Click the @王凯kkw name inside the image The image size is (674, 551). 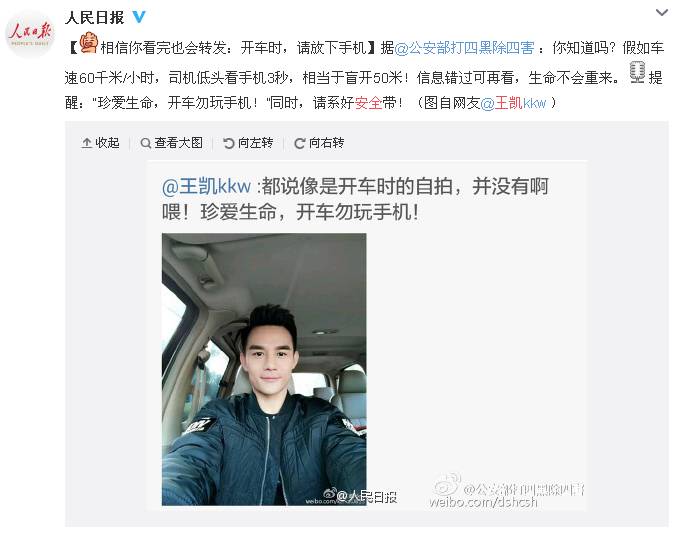click(206, 187)
